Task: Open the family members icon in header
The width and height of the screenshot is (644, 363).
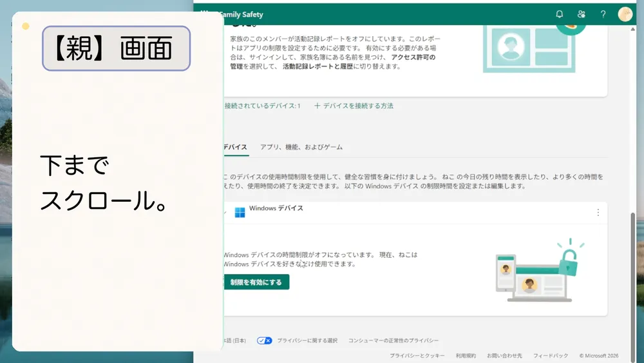Action: click(x=581, y=14)
